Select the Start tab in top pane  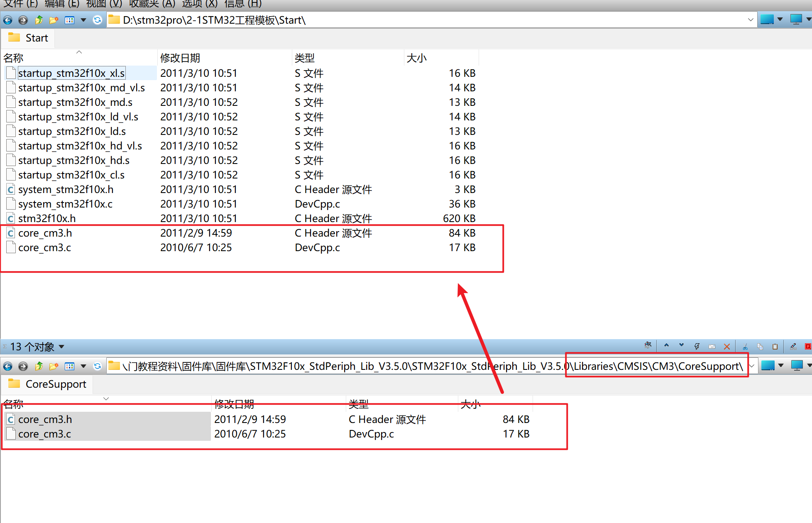[x=28, y=38]
